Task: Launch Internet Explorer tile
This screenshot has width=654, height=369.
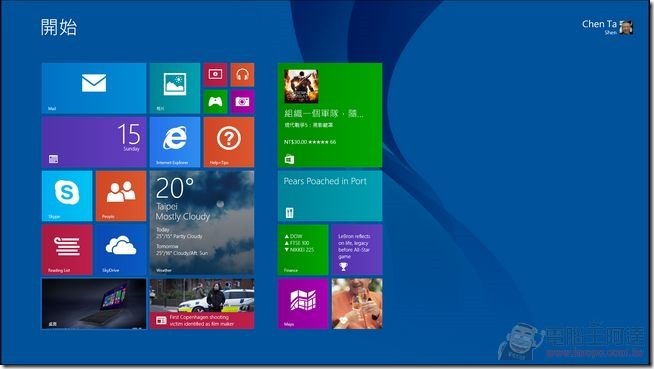Action: tap(175, 142)
